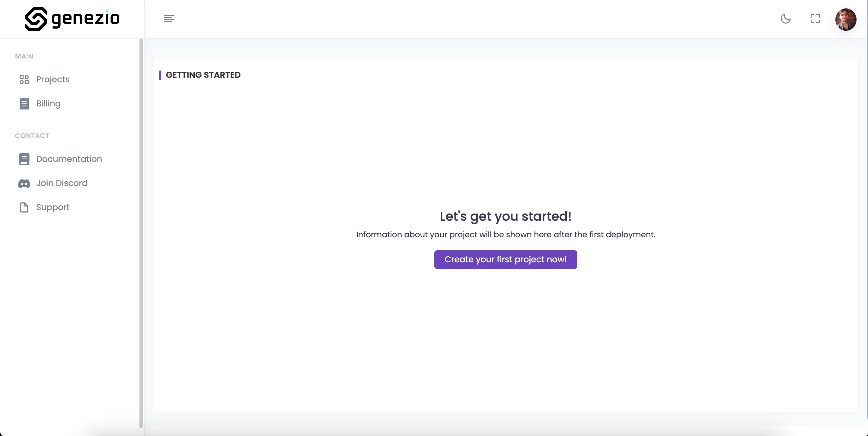Image resolution: width=868 pixels, height=436 pixels.
Task: Click the Billing receipt icon
Action: tap(24, 104)
